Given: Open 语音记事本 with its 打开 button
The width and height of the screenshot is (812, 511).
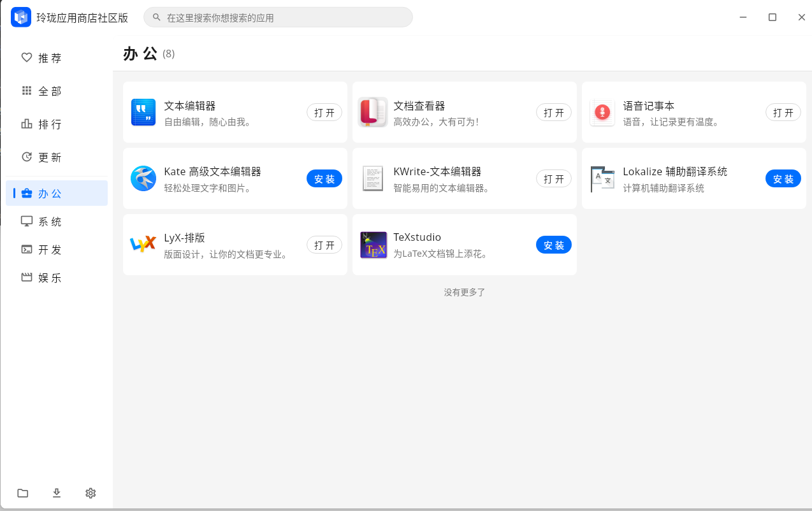Looking at the screenshot, I should (x=783, y=112).
